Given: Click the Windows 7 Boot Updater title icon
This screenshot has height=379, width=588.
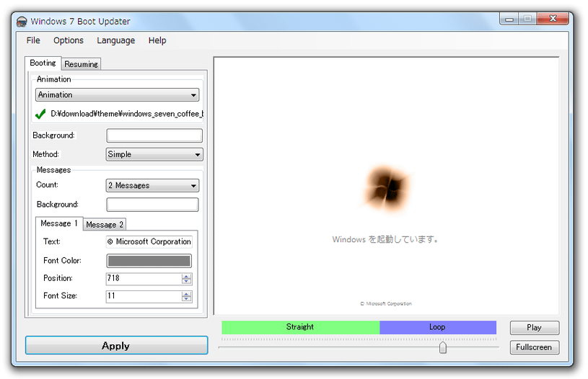Looking at the screenshot, I should pos(22,22).
